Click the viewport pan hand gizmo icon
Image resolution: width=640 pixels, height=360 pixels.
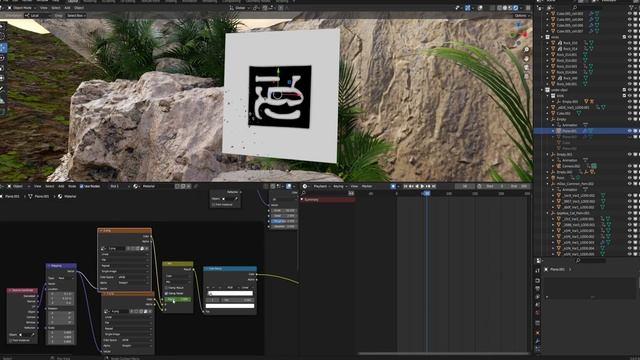[527, 59]
